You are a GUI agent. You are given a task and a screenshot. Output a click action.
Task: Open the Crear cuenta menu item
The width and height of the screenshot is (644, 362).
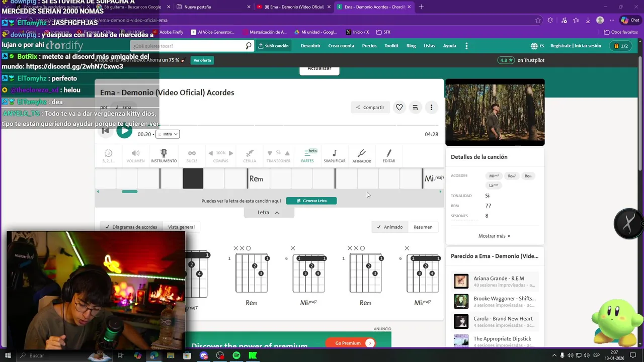click(x=341, y=46)
